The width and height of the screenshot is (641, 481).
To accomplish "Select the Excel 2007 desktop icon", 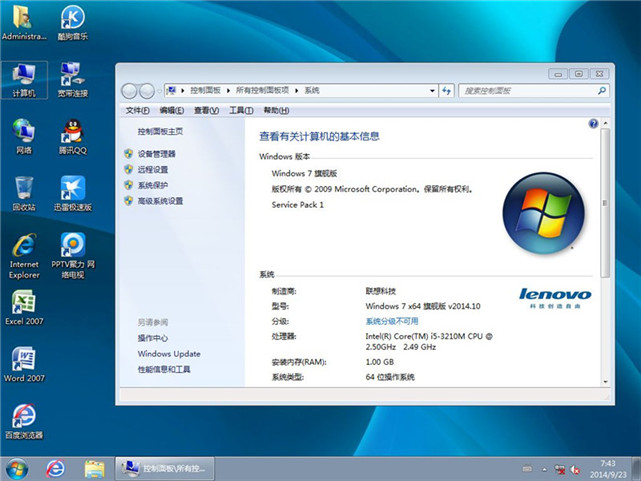I will pyautogui.click(x=24, y=307).
